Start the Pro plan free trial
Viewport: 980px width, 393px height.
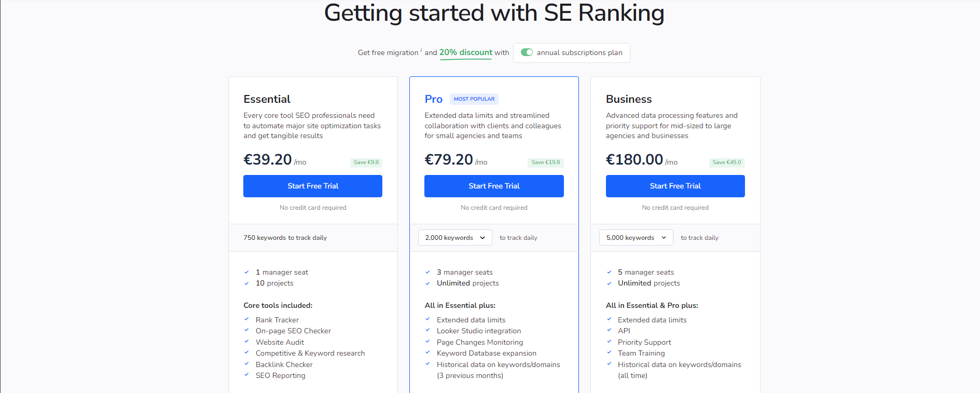coord(494,186)
